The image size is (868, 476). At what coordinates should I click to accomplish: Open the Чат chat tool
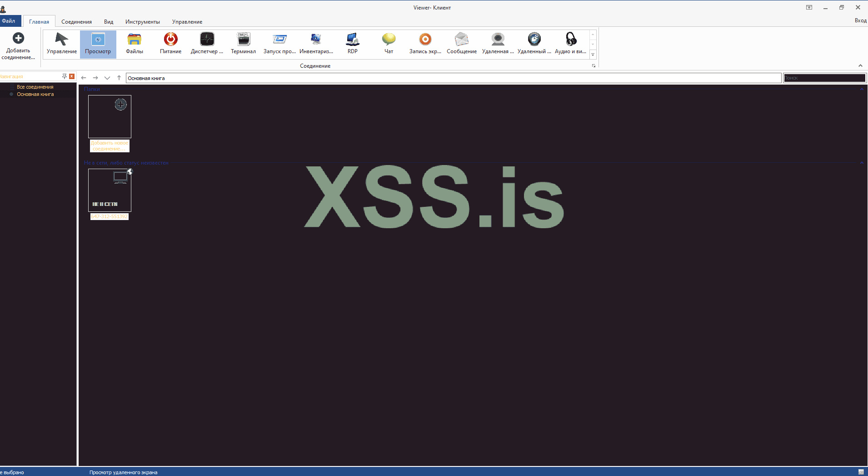[389, 44]
